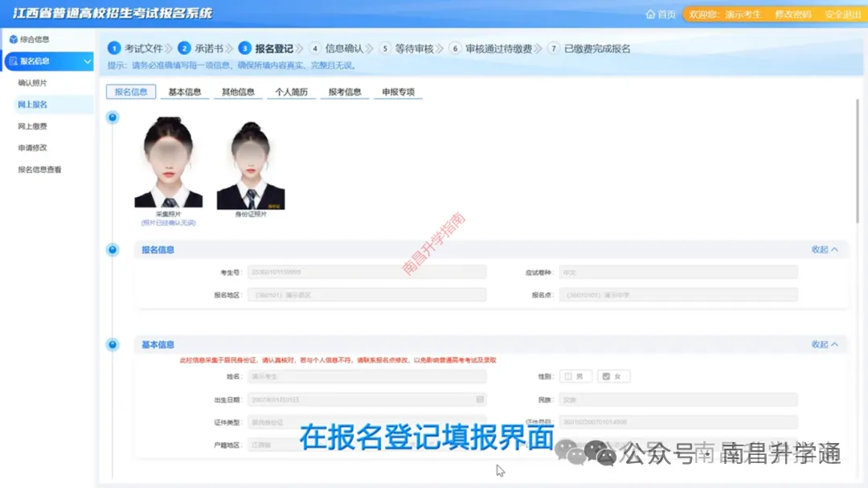Screen dimensions: 868x488
Task: Open 修改密码 in the top bar
Action: (792, 14)
